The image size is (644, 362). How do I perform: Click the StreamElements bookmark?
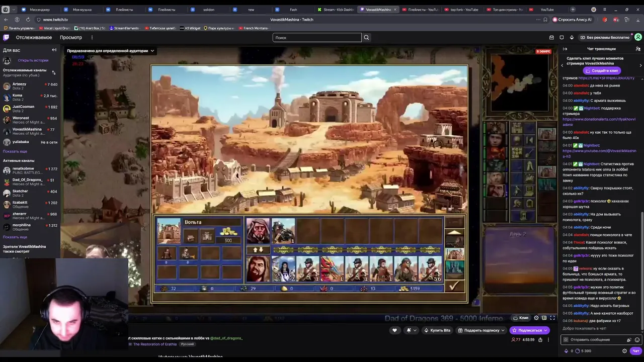124,28
